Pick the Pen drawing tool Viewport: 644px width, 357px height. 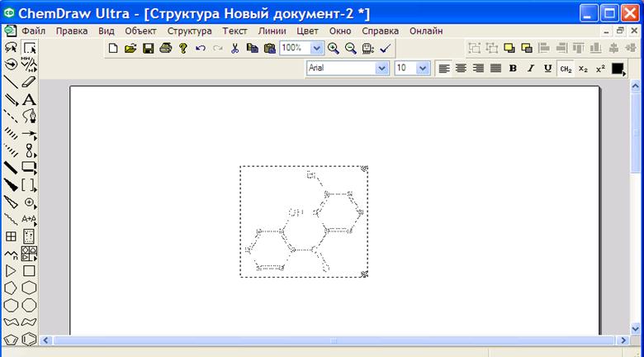29,117
